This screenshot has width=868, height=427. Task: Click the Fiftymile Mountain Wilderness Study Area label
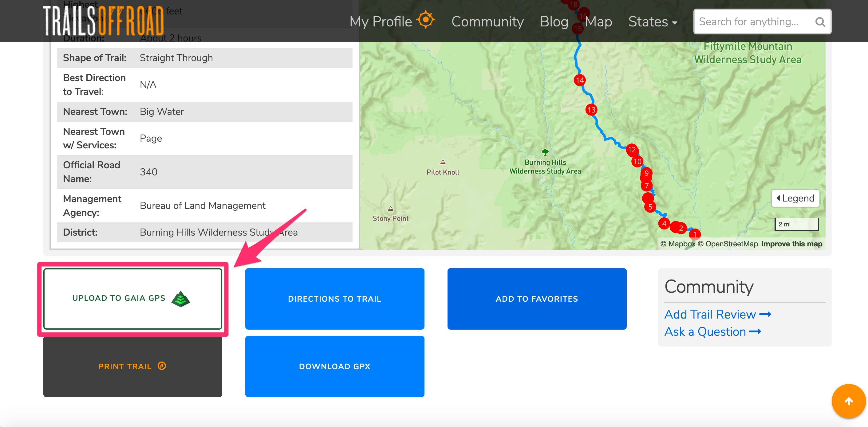pyautogui.click(x=748, y=53)
